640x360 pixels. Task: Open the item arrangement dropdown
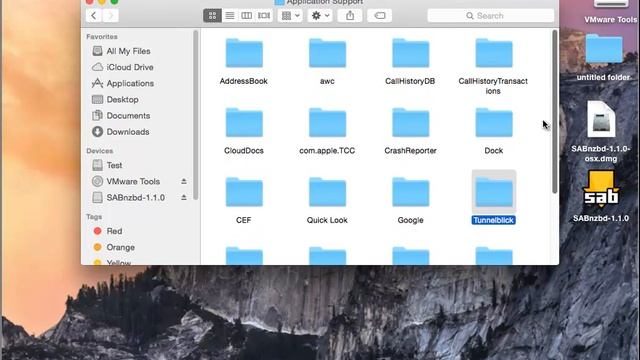click(290, 16)
